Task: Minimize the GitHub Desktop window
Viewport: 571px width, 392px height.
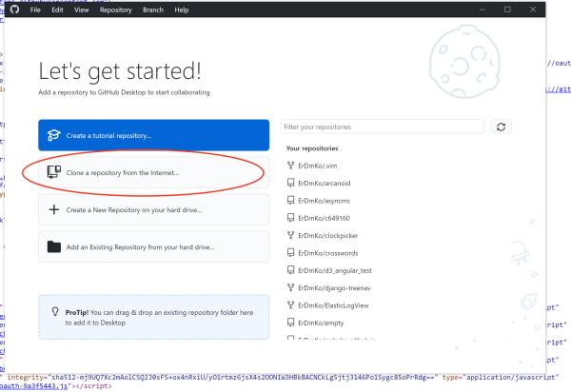Action: pos(482,10)
